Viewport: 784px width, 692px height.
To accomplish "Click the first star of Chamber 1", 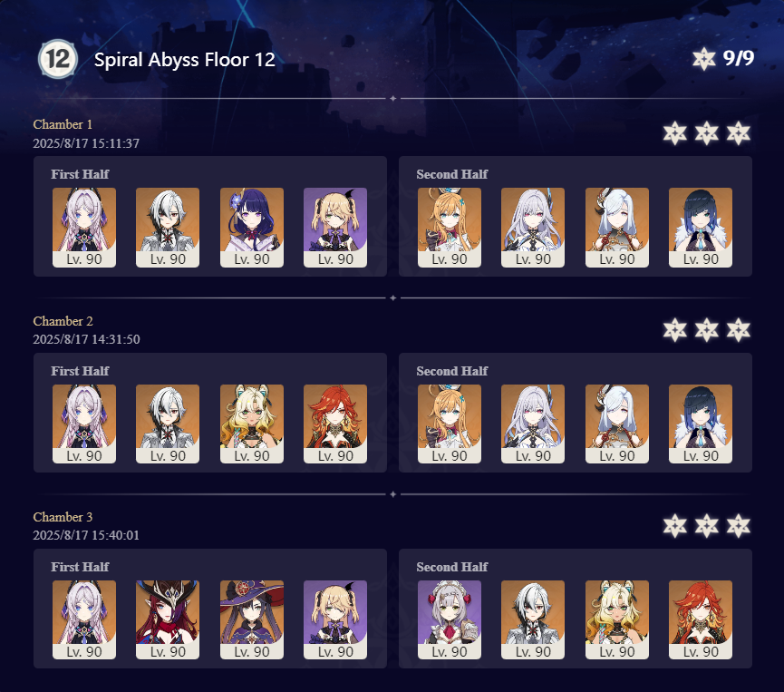I will tap(675, 133).
